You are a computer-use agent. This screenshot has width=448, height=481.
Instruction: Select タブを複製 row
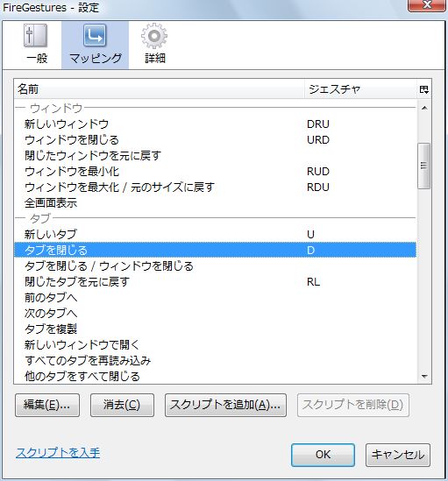[216, 329]
